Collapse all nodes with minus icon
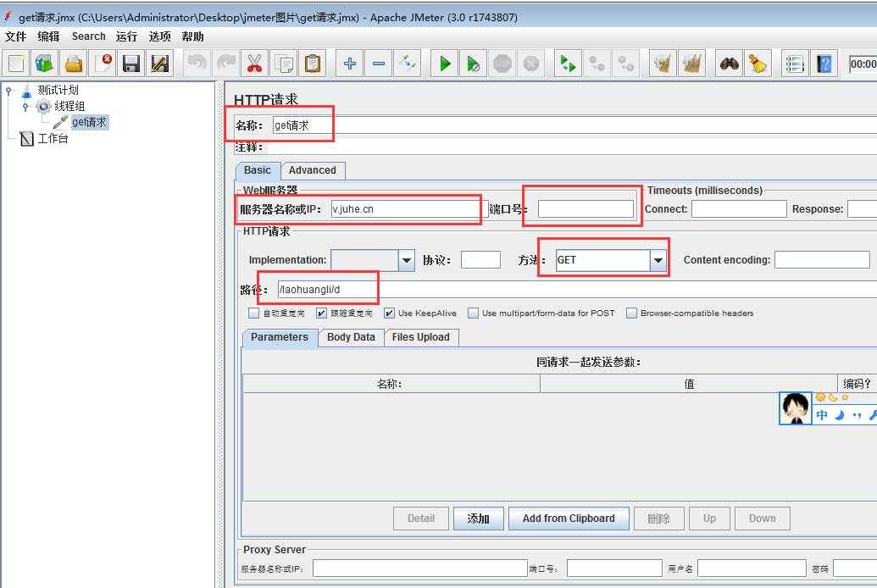Screen dimensions: 877x588 [379, 64]
